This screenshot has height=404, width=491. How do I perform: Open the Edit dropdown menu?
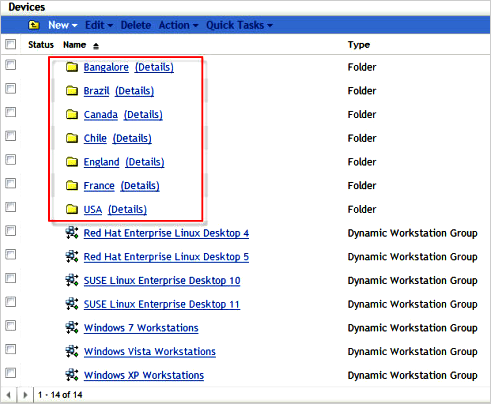[x=99, y=25]
